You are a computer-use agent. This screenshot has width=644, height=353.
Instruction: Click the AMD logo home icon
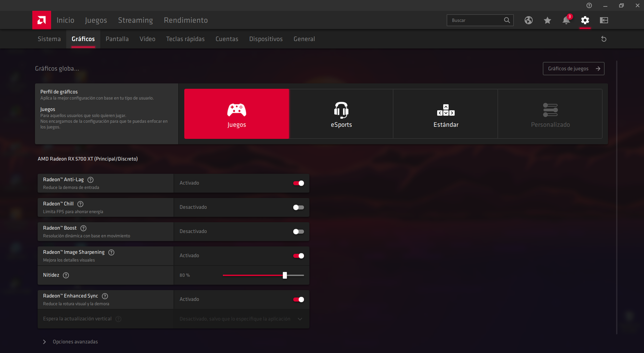(41, 20)
